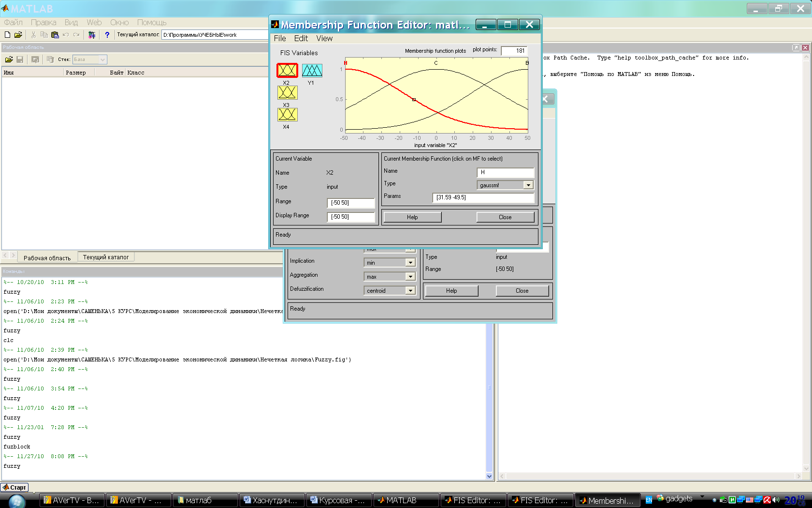Open the Файл menu in MATLAB

point(13,22)
